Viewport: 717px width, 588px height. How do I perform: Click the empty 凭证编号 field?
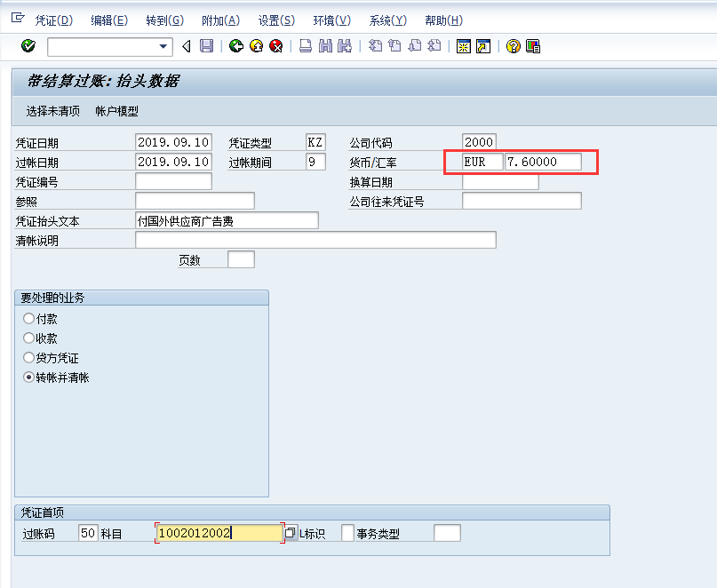click(x=173, y=181)
